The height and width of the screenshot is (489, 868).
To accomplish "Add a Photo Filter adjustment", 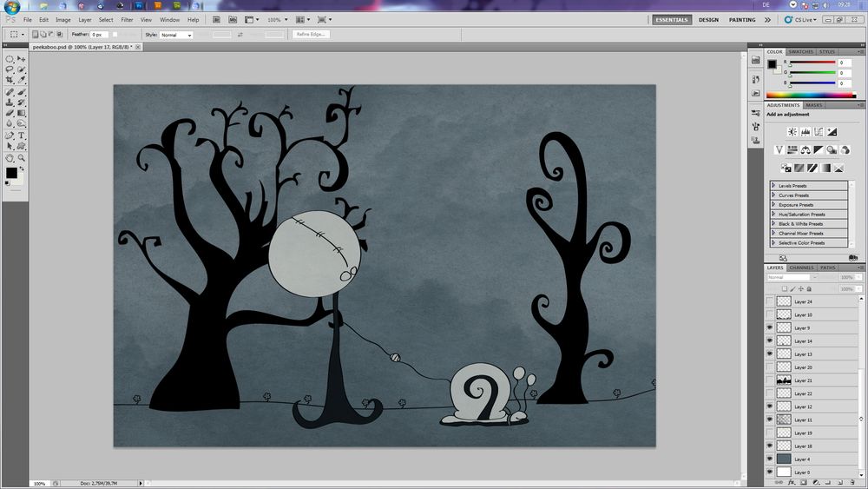I will (832, 150).
